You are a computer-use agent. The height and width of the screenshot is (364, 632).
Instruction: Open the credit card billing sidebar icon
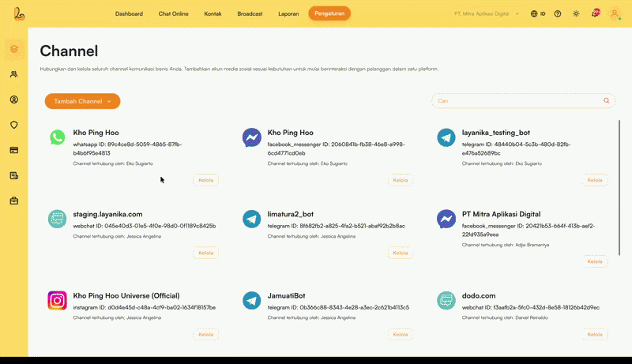[x=14, y=150]
